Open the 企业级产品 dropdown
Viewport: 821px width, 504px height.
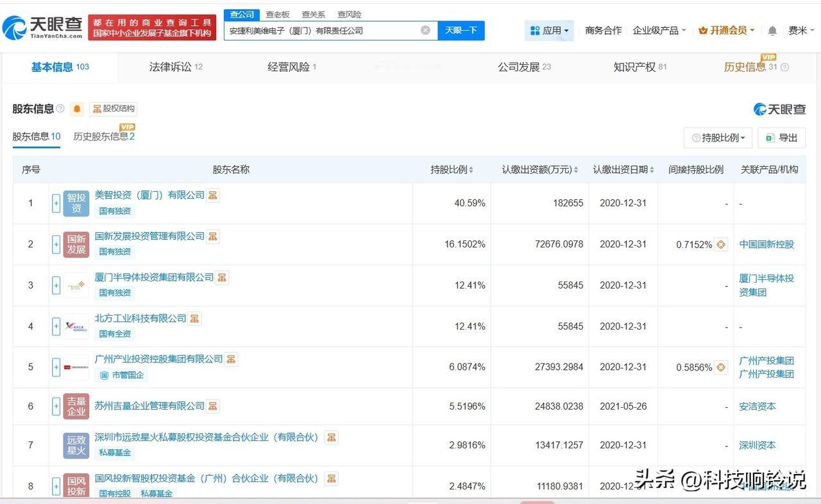659,30
